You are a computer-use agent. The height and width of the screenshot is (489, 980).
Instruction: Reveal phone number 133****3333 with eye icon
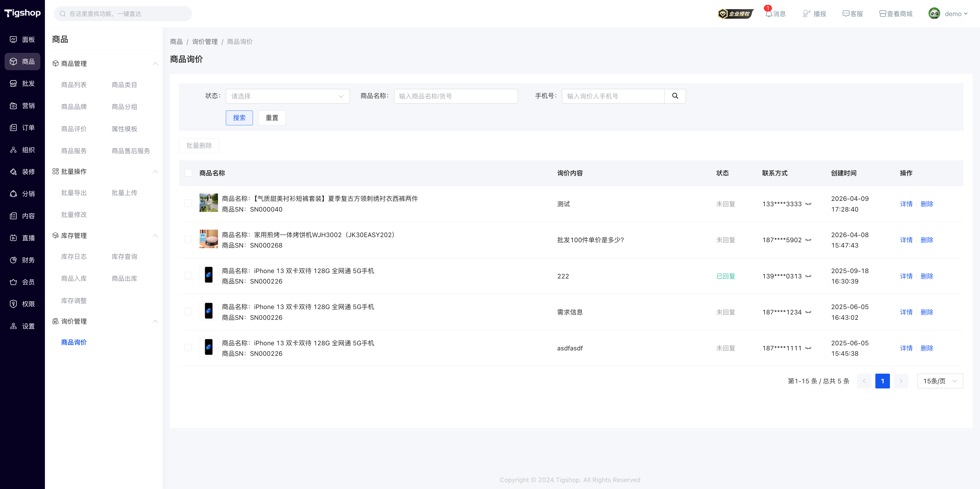tap(808, 204)
